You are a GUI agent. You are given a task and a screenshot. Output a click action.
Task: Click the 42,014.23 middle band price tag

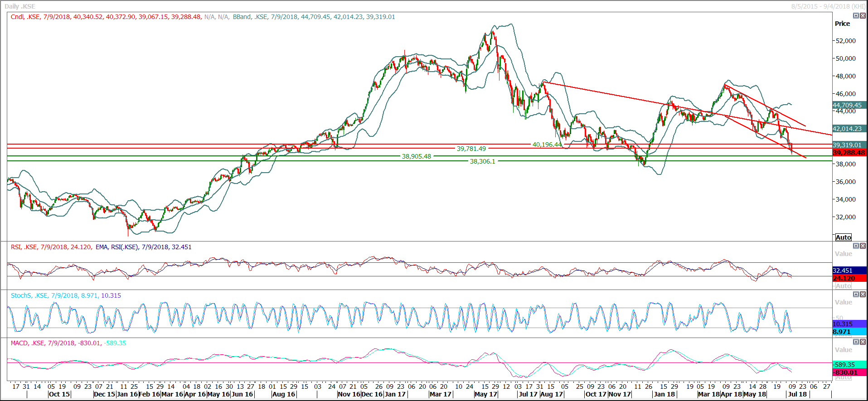click(x=849, y=129)
